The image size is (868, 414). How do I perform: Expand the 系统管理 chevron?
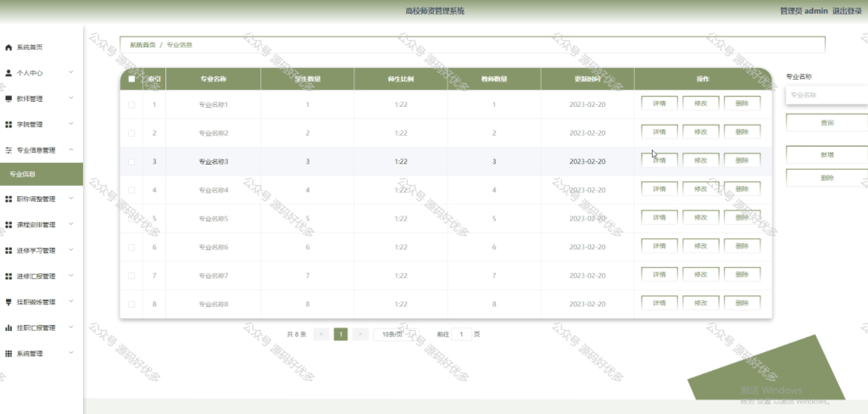71,352
